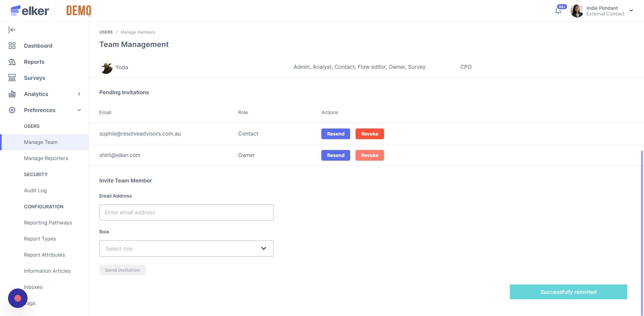Image resolution: width=644 pixels, height=316 pixels.
Task: Click the Preferences gear icon
Action: point(12,110)
